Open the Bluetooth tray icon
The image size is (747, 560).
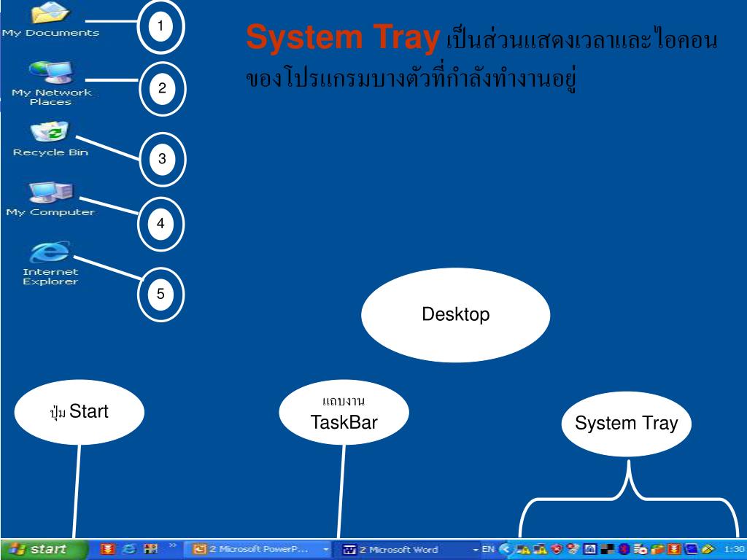coord(624,549)
